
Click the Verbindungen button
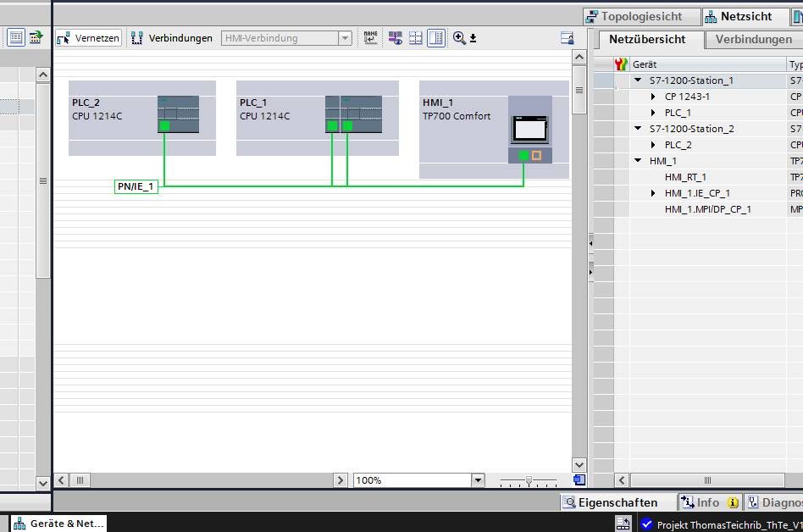172,38
